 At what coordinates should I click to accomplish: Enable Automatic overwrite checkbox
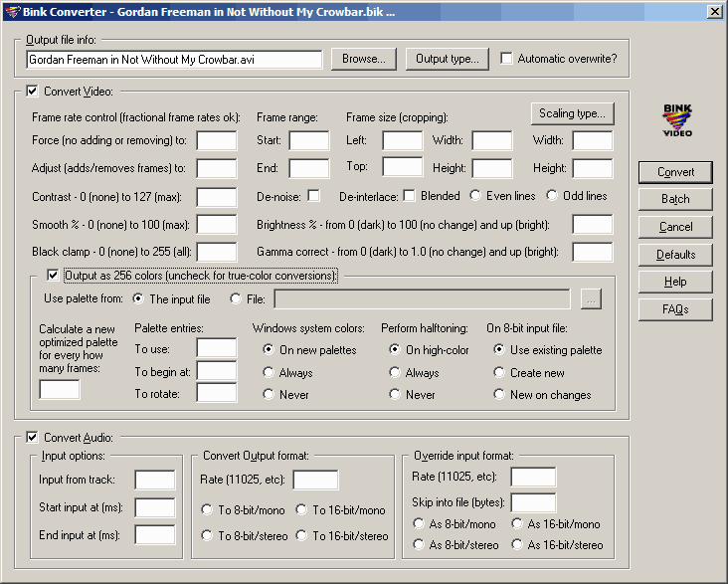[506, 59]
